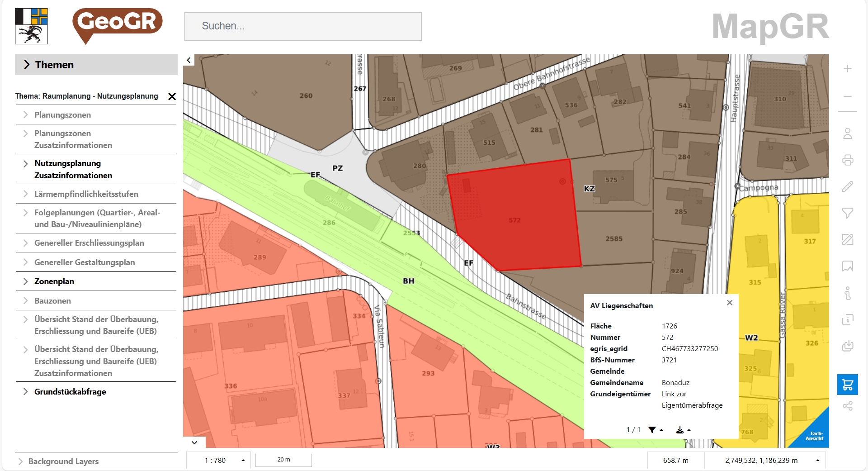Collapse the left panel with the arrow
The image size is (868, 471).
point(189,59)
